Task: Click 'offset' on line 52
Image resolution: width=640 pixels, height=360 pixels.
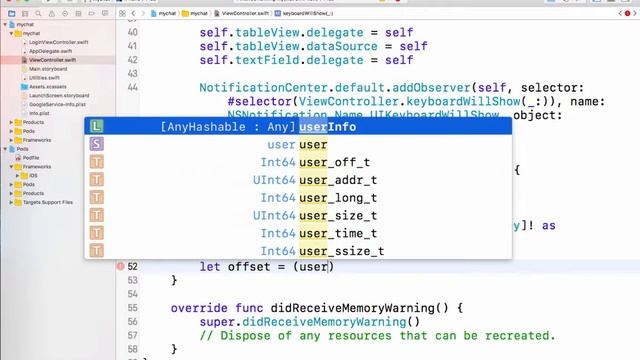Action: pyautogui.click(x=249, y=267)
